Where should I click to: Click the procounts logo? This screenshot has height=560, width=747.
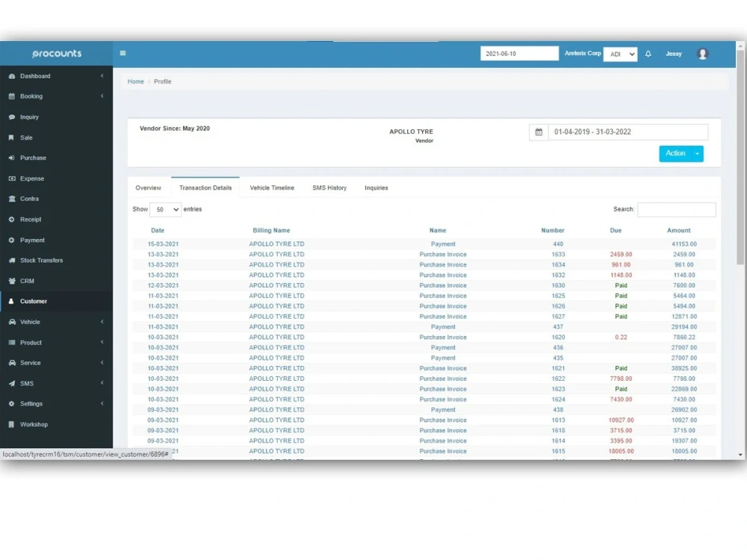pyautogui.click(x=57, y=54)
